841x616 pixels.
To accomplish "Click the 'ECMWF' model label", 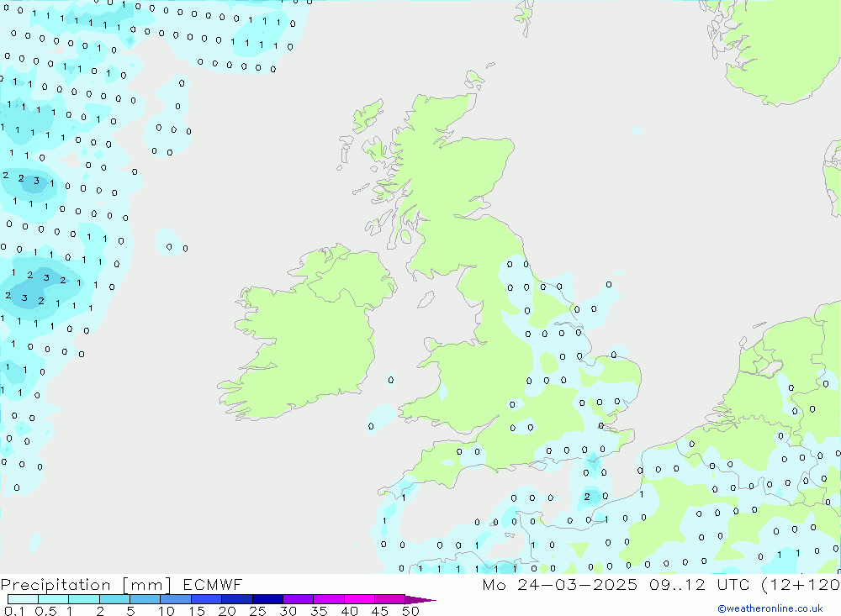I will [213, 584].
